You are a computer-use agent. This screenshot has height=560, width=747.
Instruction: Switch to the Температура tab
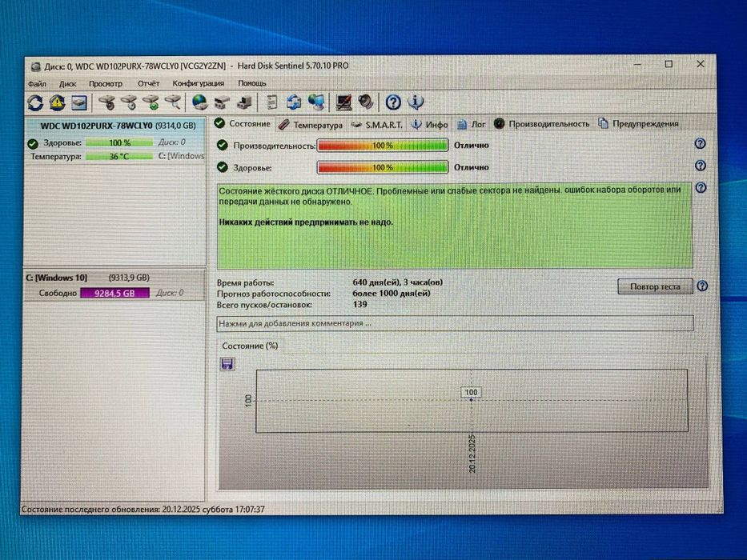(311, 125)
